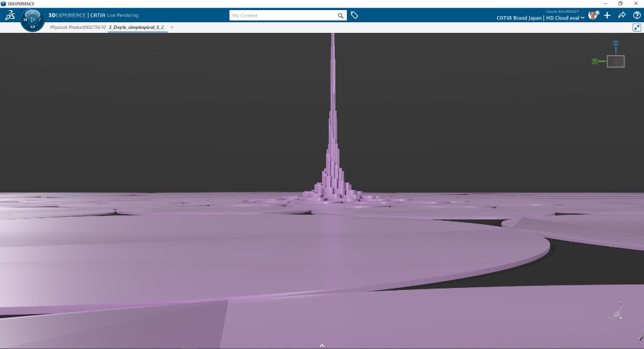Open the user profile avatar
The height and width of the screenshot is (349, 644).
tap(593, 15)
